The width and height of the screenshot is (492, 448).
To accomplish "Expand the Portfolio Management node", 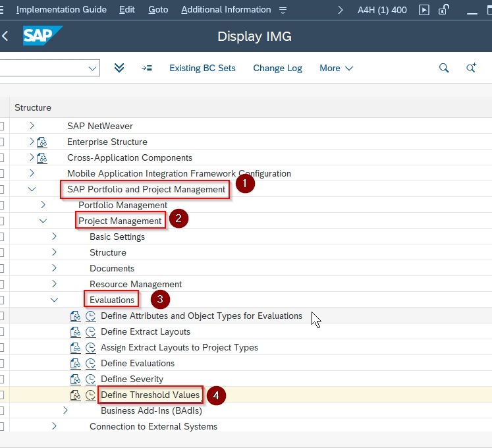I will [43, 205].
